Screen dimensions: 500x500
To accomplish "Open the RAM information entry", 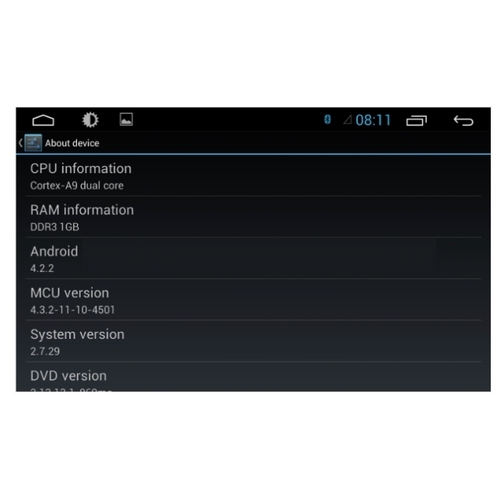I will pos(253,217).
